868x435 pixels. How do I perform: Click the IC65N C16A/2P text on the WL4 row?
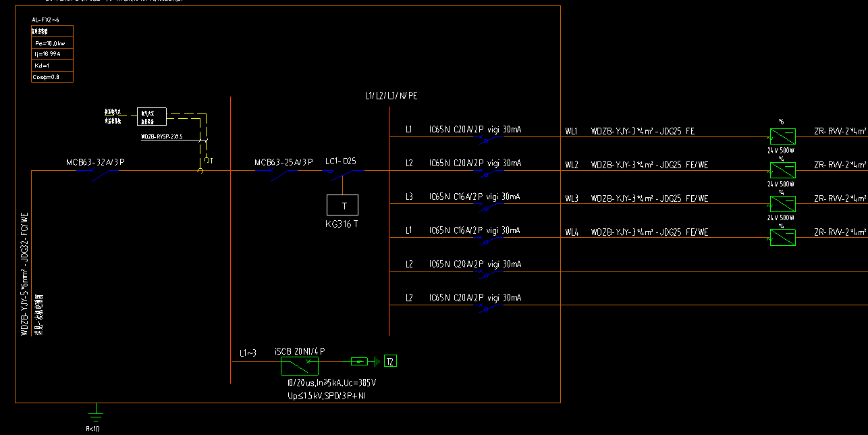point(456,230)
